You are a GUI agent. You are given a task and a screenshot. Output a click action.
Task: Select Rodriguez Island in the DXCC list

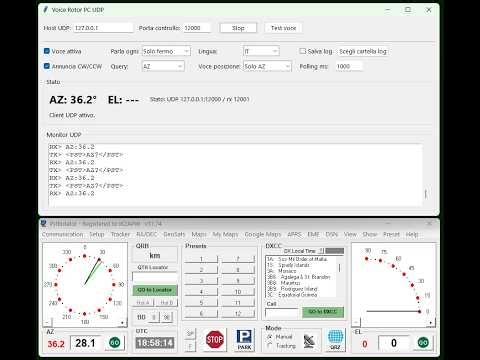click(x=299, y=289)
